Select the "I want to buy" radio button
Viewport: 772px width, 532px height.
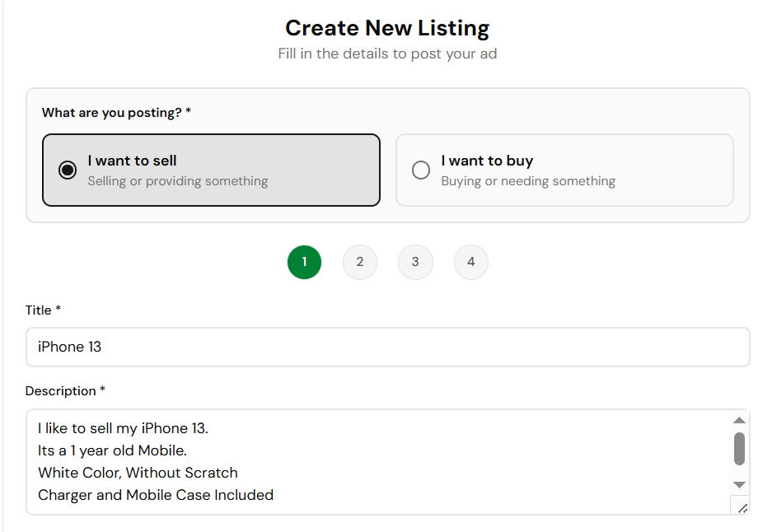pyautogui.click(x=421, y=170)
